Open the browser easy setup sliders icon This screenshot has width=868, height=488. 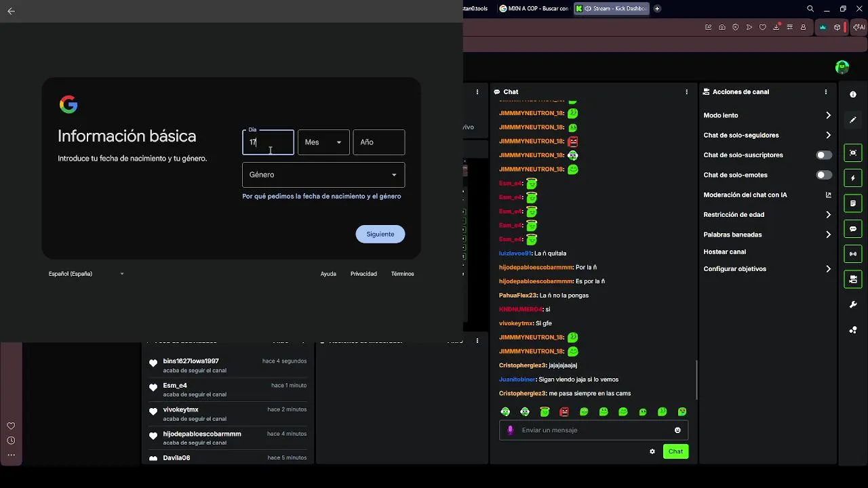pos(791,27)
